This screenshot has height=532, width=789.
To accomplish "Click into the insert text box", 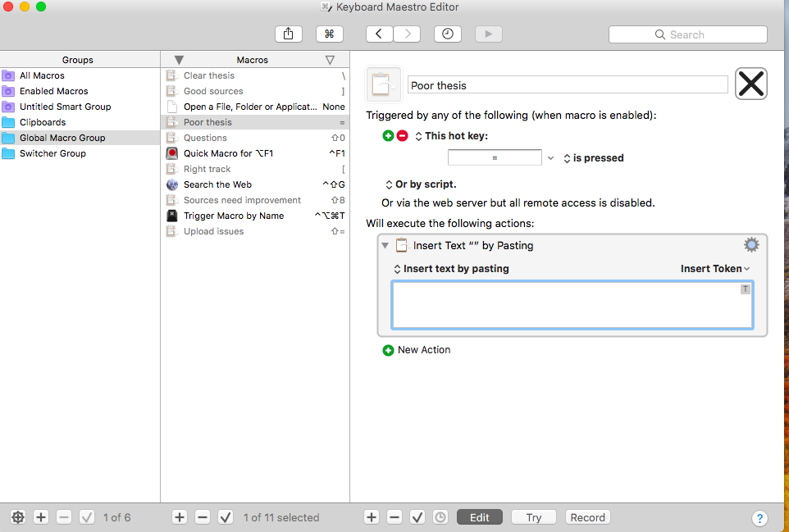I will (x=572, y=305).
